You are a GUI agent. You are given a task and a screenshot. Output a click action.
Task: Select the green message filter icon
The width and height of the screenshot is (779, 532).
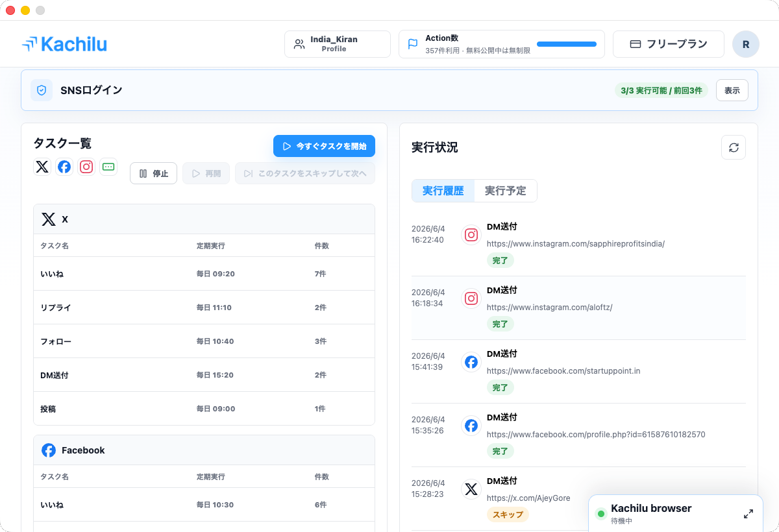(x=108, y=167)
